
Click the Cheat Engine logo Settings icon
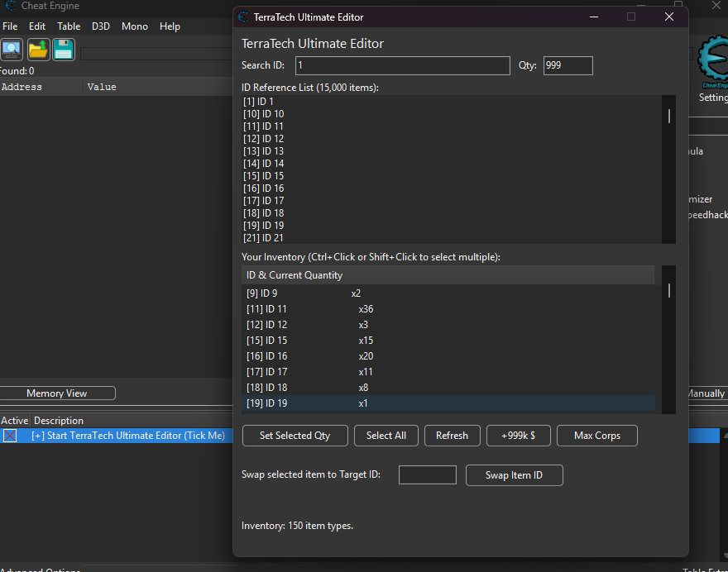tap(713, 64)
